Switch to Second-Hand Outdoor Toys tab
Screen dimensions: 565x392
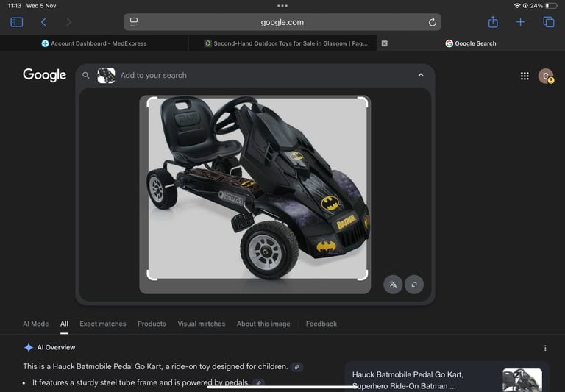[x=282, y=43]
